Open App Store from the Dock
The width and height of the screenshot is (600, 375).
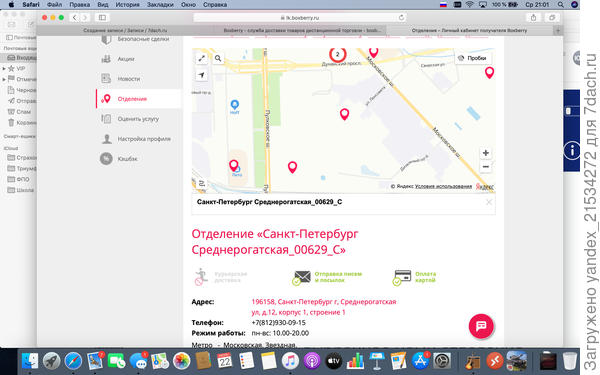click(x=420, y=360)
